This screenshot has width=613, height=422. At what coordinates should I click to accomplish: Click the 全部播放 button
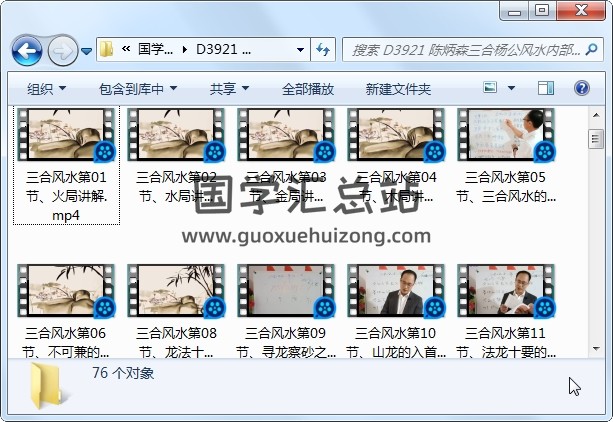pyautogui.click(x=309, y=88)
